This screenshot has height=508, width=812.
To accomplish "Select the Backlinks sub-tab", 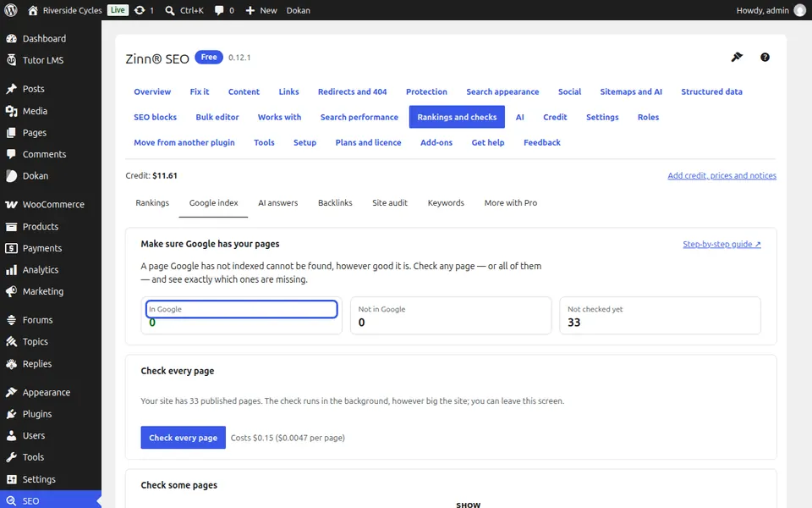I will (x=335, y=202).
